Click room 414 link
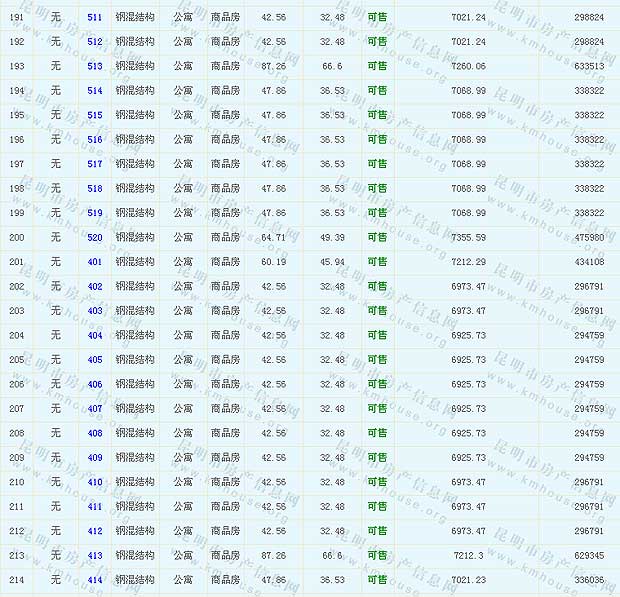 (x=95, y=580)
